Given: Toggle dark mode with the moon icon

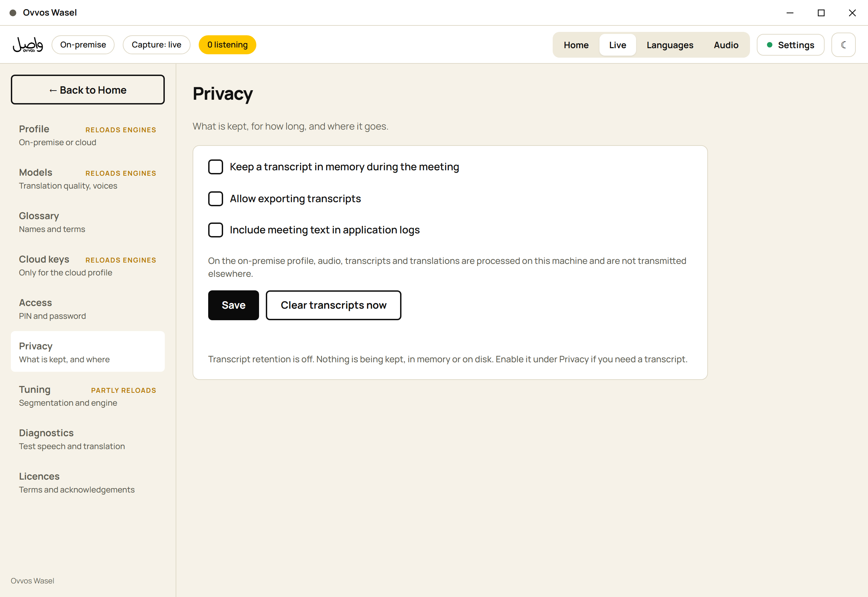Looking at the screenshot, I should coord(843,45).
